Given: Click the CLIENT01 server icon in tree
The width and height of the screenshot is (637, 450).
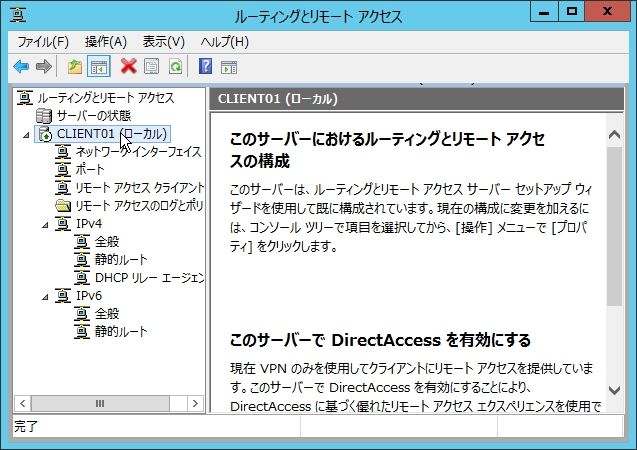Looking at the screenshot, I should [x=45, y=134].
